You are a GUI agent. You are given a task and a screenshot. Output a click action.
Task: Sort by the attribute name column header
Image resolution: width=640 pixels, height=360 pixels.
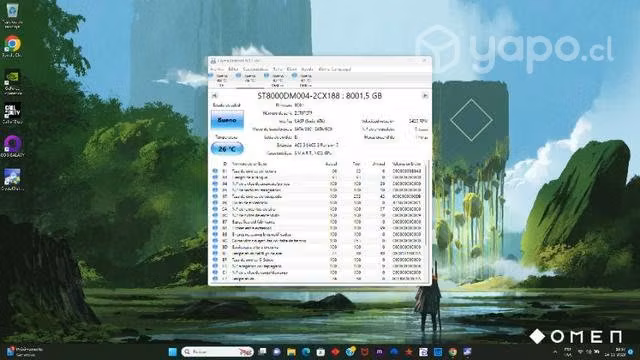[249, 164]
